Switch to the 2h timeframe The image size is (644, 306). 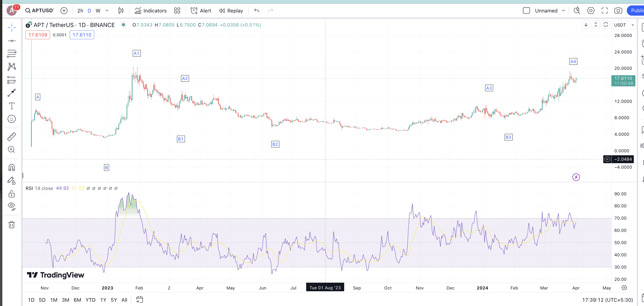coord(80,10)
